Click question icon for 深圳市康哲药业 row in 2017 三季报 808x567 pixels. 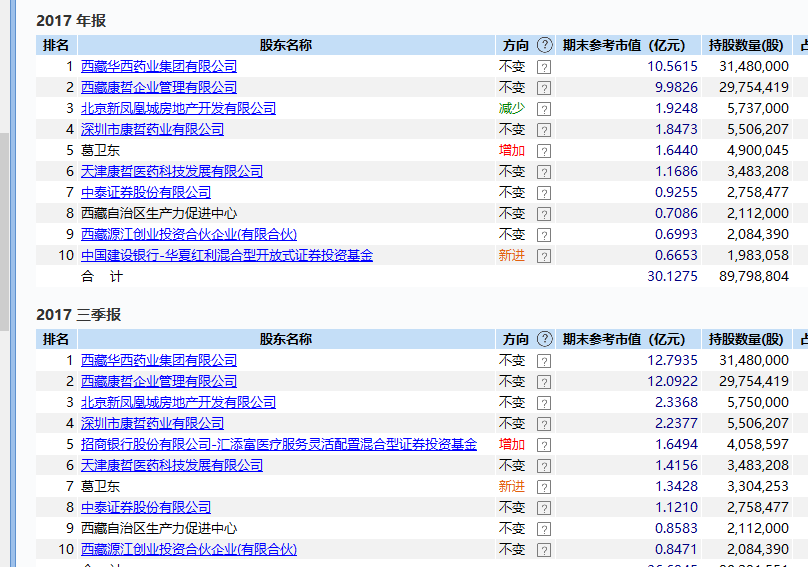tap(544, 424)
